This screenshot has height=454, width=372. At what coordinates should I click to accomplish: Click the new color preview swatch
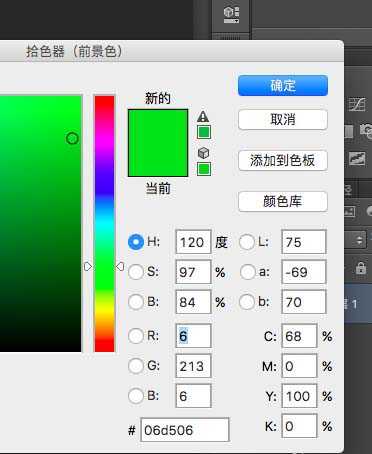(158, 126)
